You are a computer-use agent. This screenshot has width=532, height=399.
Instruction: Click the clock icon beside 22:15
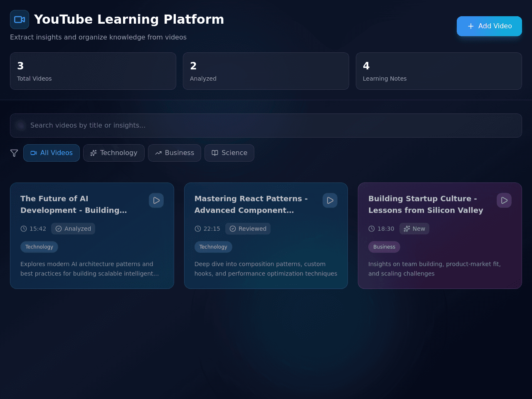tap(198, 229)
